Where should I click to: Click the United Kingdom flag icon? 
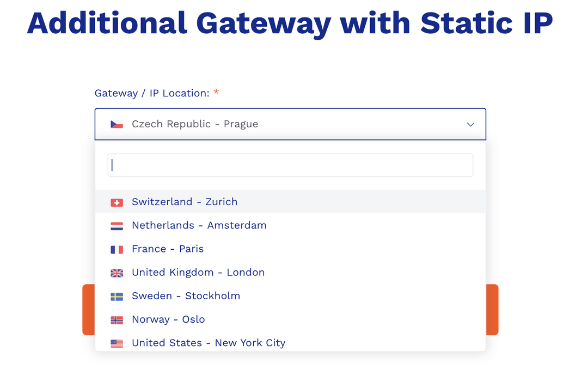117,273
